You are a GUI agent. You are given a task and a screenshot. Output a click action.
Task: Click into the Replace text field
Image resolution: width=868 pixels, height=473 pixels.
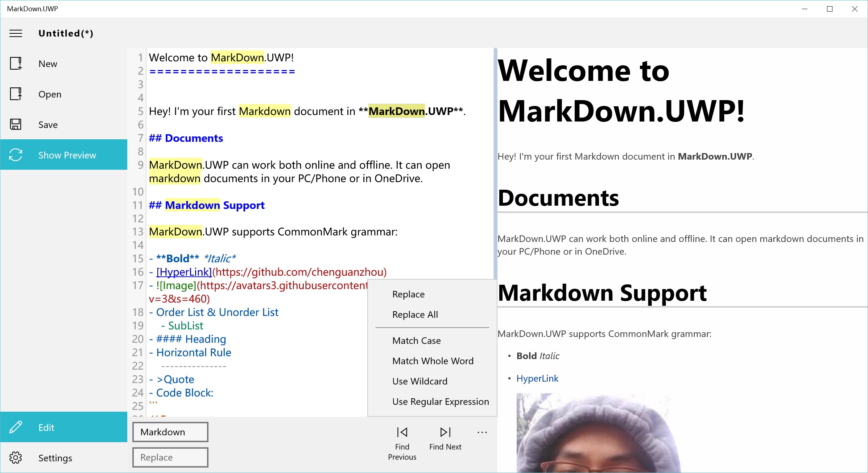(x=170, y=457)
